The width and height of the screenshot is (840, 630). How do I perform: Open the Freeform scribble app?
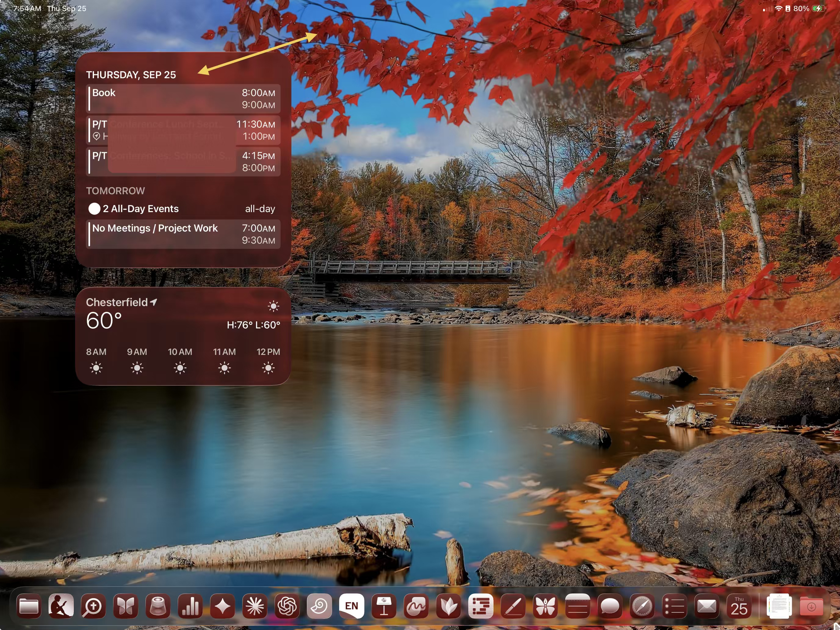click(x=416, y=606)
